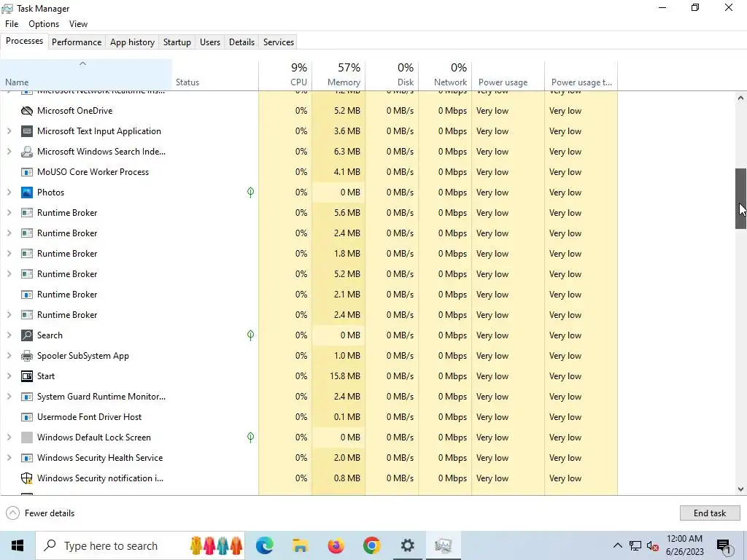Click the suspended leaf icon on Search row
Viewport: 747px width, 560px height.
pos(251,335)
